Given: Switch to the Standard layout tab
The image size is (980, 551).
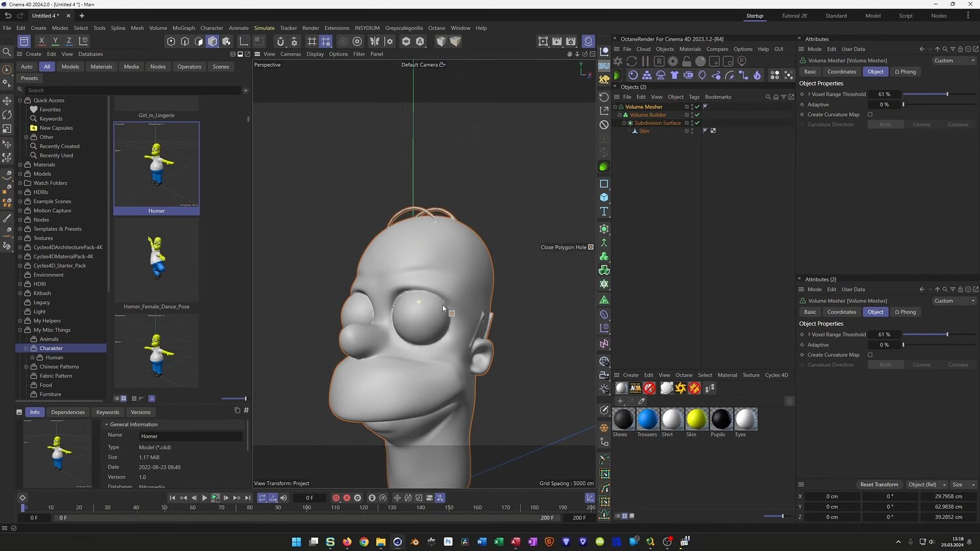Looking at the screenshot, I should (836, 16).
